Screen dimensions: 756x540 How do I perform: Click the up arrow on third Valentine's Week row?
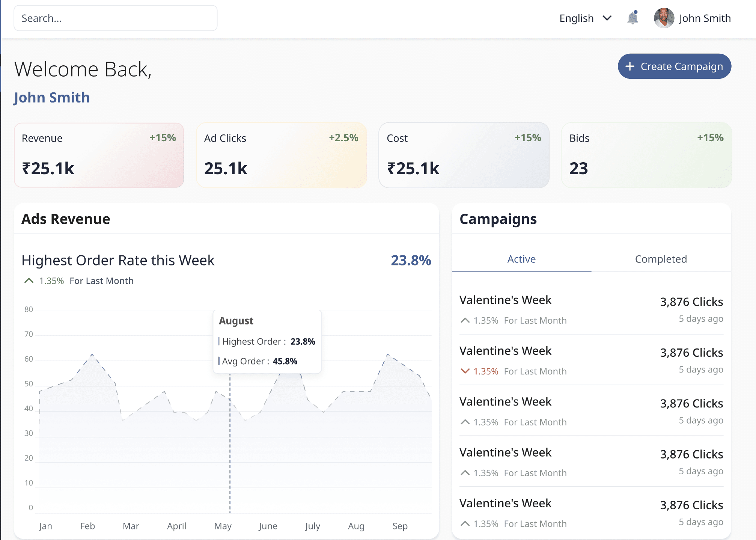pyautogui.click(x=465, y=422)
